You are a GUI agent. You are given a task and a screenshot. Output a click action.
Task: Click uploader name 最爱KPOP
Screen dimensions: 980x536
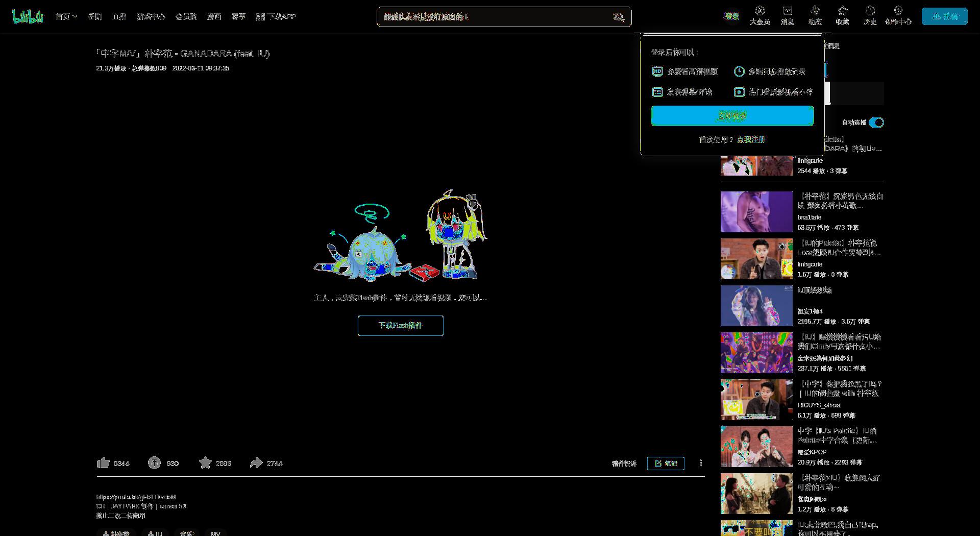pyautogui.click(x=812, y=452)
